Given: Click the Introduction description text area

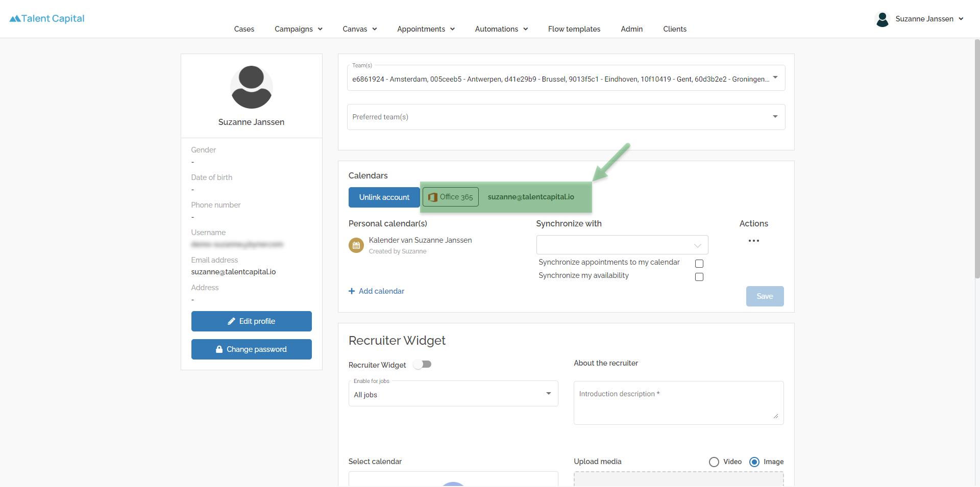Looking at the screenshot, I should coord(679,403).
